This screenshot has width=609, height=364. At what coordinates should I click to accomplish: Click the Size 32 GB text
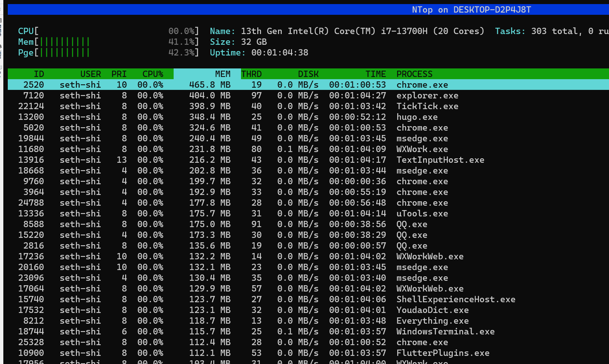(238, 42)
